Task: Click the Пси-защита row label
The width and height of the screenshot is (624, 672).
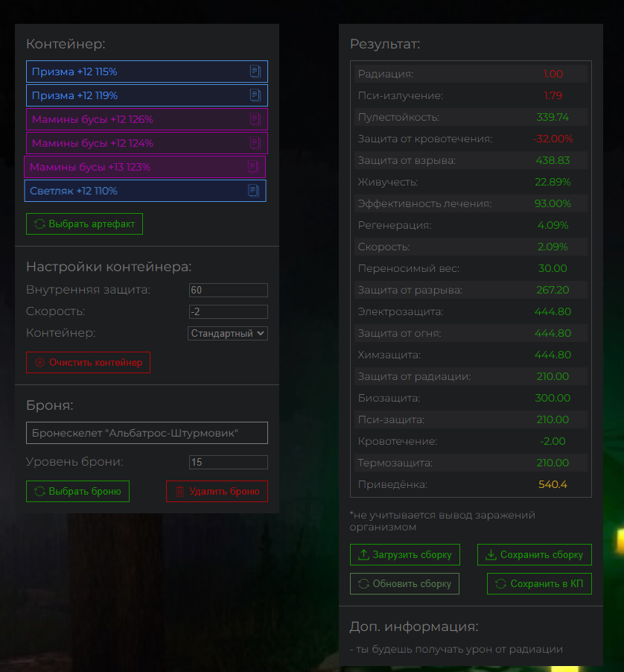Action: click(x=391, y=419)
